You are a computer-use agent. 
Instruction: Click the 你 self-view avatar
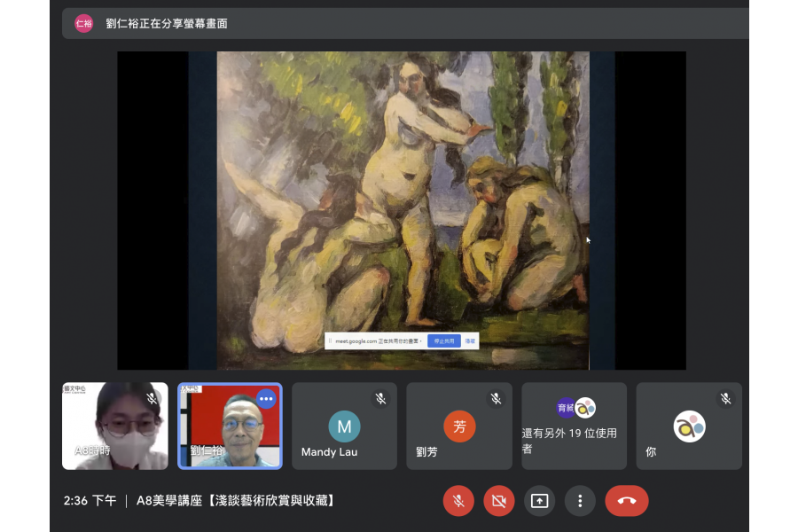[689, 426]
